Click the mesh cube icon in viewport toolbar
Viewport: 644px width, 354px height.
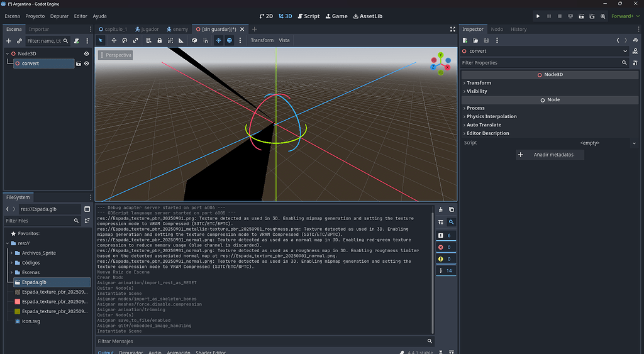[194, 40]
